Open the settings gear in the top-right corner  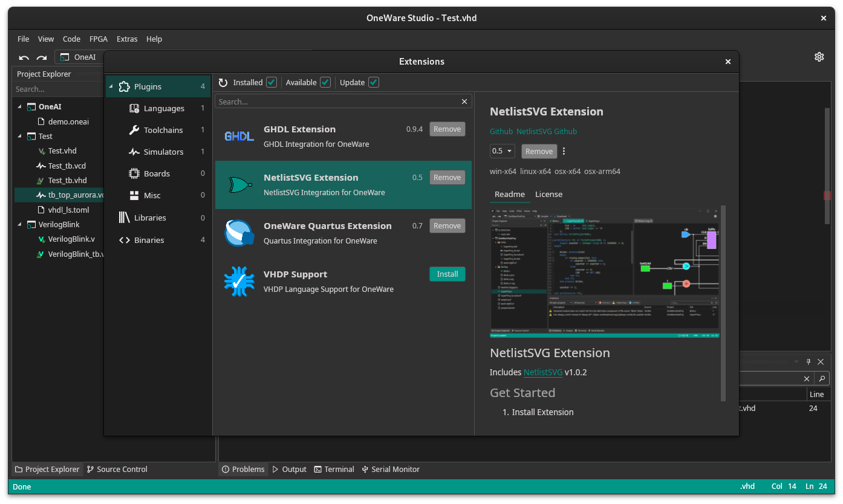pyautogui.click(x=819, y=56)
